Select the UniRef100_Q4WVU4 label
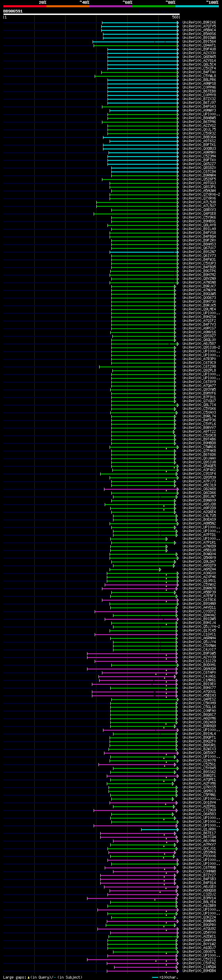Screen dimensions: 222x980 point(199,940)
